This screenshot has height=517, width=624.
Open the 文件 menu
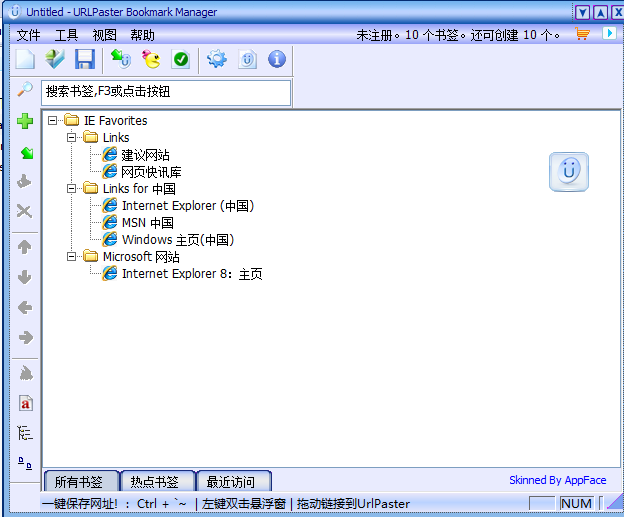[28, 35]
